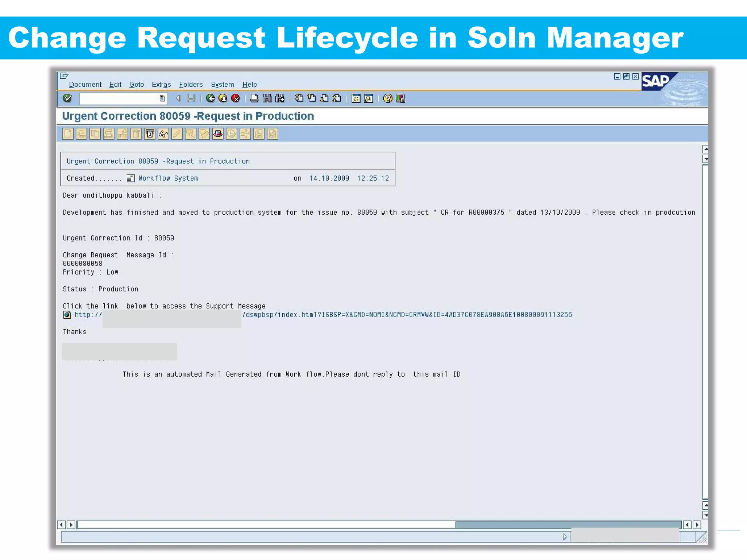Open the Goto menu
Viewport: 747px width, 560px height.
(136, 85)
